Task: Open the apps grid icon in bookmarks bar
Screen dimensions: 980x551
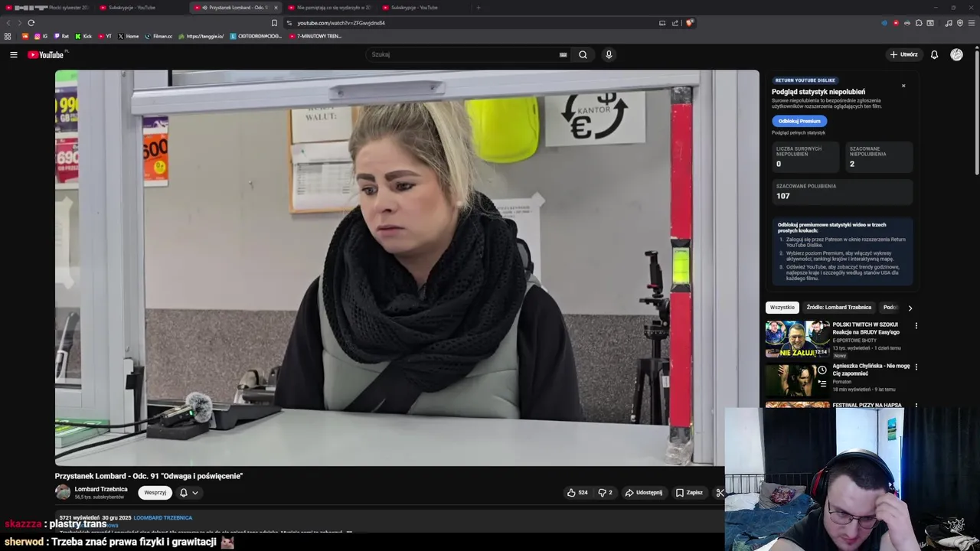Action: pyautogui.click(x=8, y=36)
